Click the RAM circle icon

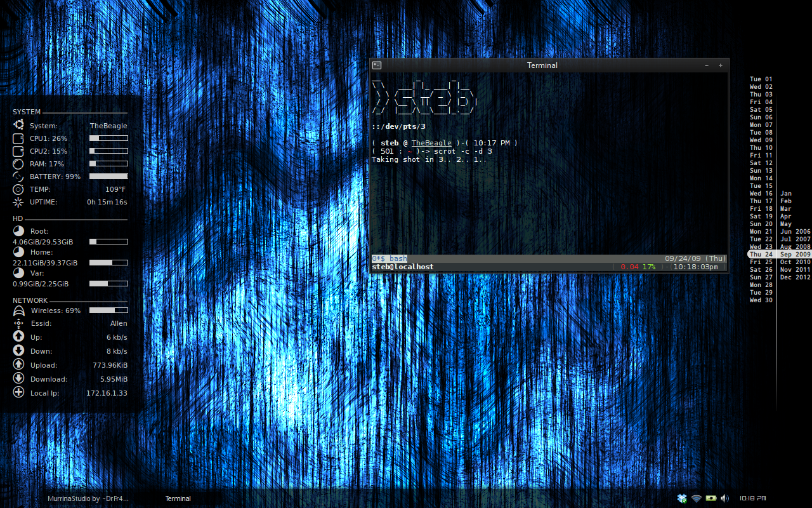pos(18,164)
